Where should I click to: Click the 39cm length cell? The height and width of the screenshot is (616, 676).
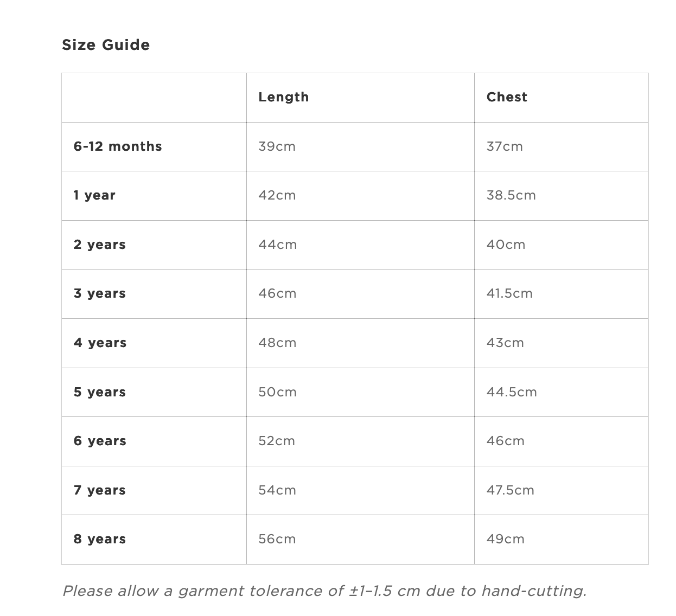coord(277,146)
